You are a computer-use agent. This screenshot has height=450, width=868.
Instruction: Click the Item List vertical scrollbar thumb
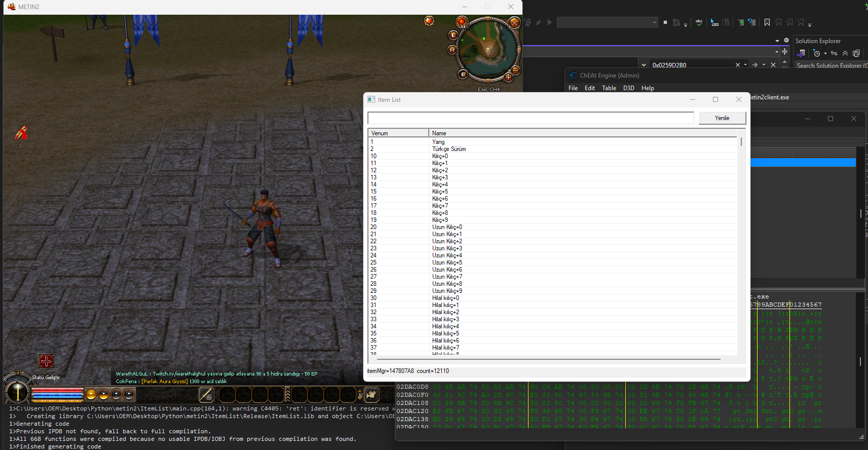[741, 142]
